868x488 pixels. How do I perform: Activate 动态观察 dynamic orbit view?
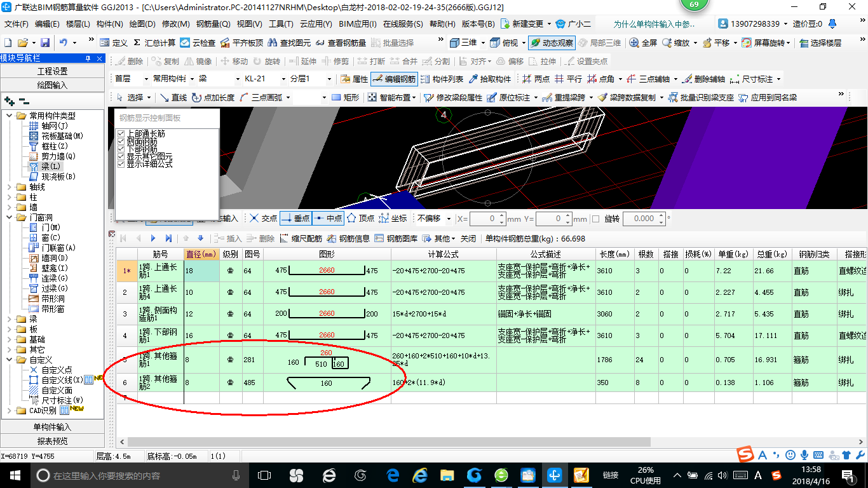click(551, 43)
